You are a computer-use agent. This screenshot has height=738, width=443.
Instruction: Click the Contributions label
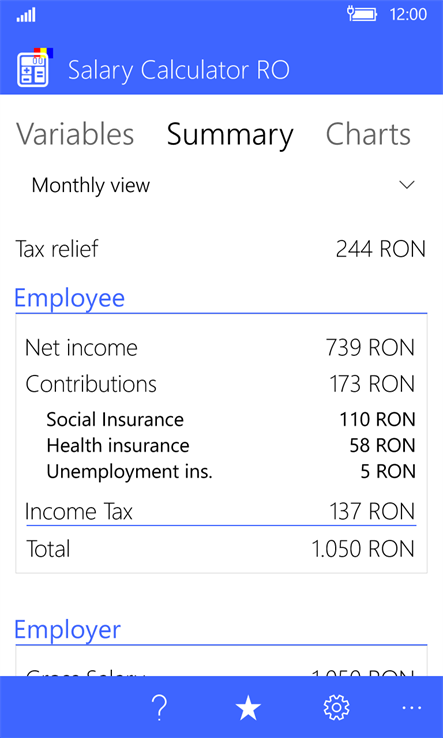pyautogui.click(x=91, y=384)
